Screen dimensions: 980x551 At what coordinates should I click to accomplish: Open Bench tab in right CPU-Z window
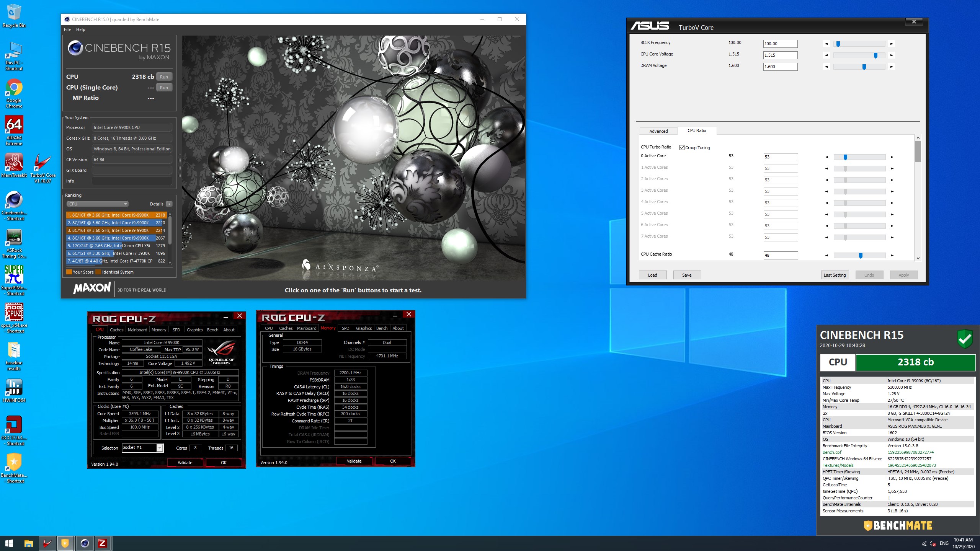coord(382,328)
